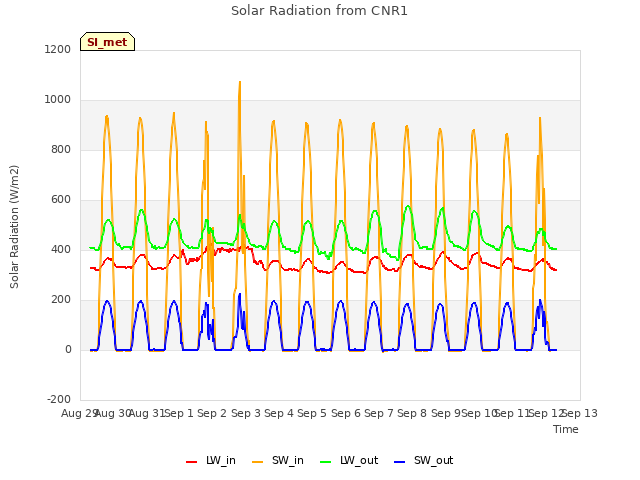Click the Sep 7 x-axis date label
This screenshot has width=640, height=480.
click(379, 413)
